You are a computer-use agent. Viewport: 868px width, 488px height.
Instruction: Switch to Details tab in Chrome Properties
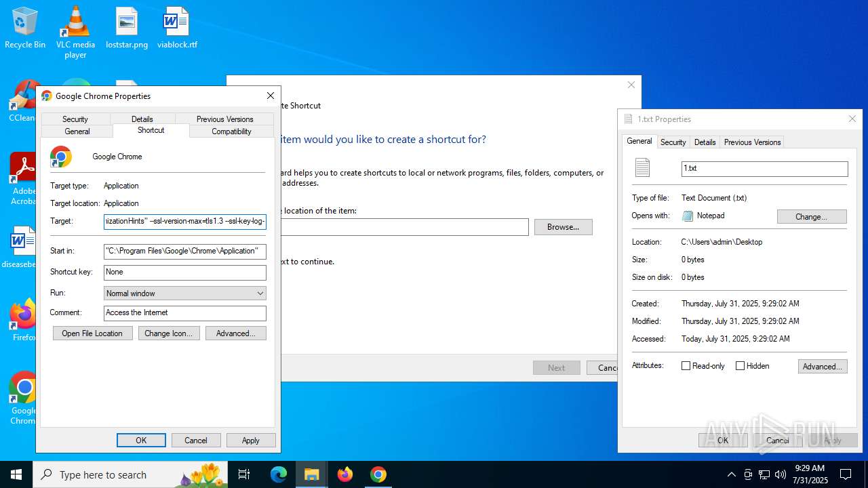(142, 119)
